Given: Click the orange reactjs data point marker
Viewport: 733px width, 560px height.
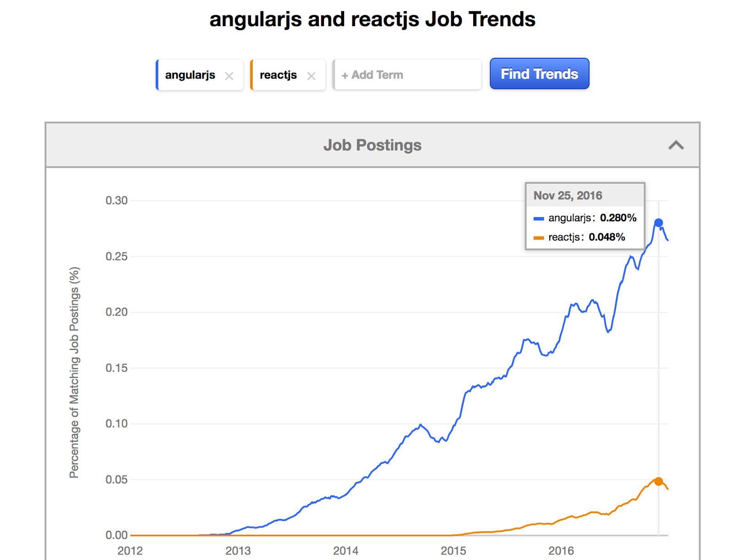Looking at the screenshot, I should (658, 481).
